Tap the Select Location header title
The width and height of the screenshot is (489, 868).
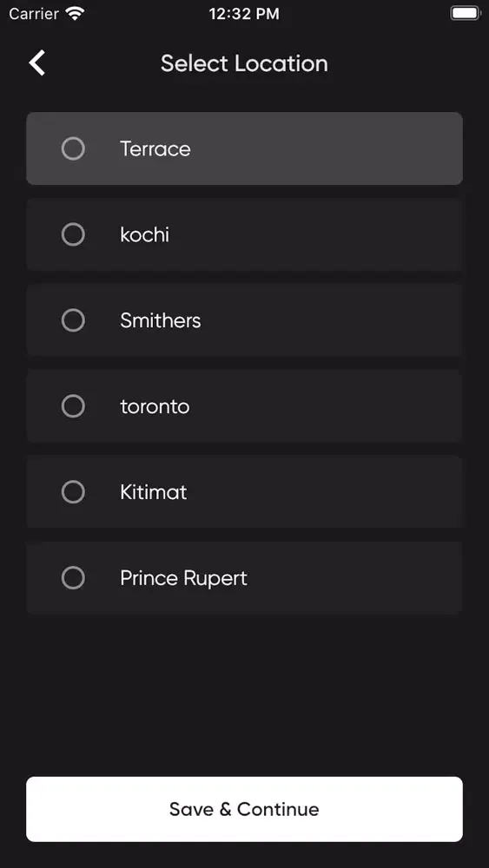tap(244, 63)
